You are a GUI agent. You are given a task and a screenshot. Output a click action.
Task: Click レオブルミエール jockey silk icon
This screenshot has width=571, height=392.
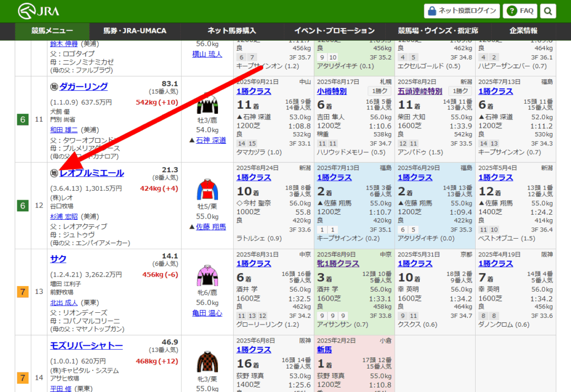(207, 190)
